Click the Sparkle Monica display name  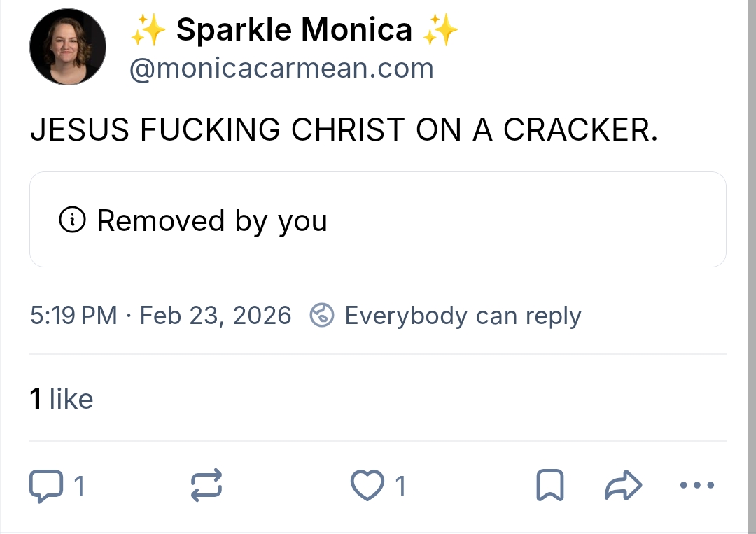point(294,30)
